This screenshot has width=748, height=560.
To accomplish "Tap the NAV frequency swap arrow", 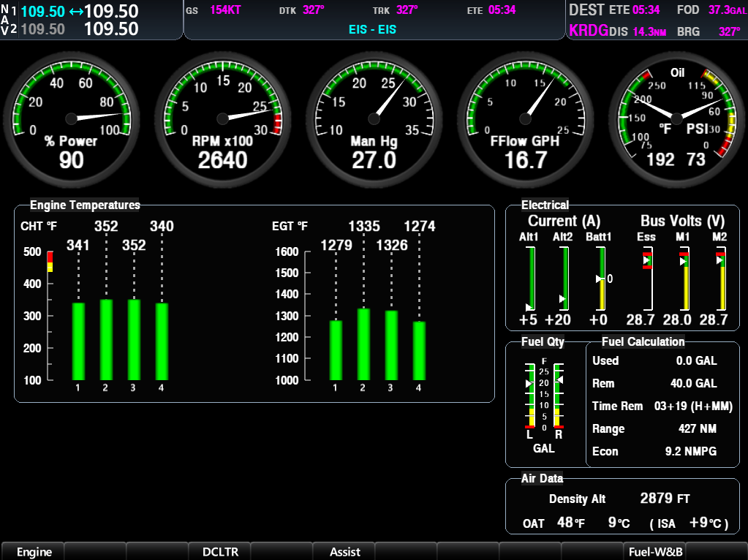I will point(76,12).
